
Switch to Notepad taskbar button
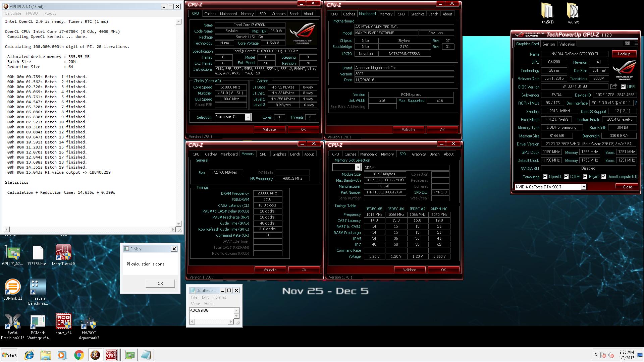pyautogui.click(x=146, y=355)
